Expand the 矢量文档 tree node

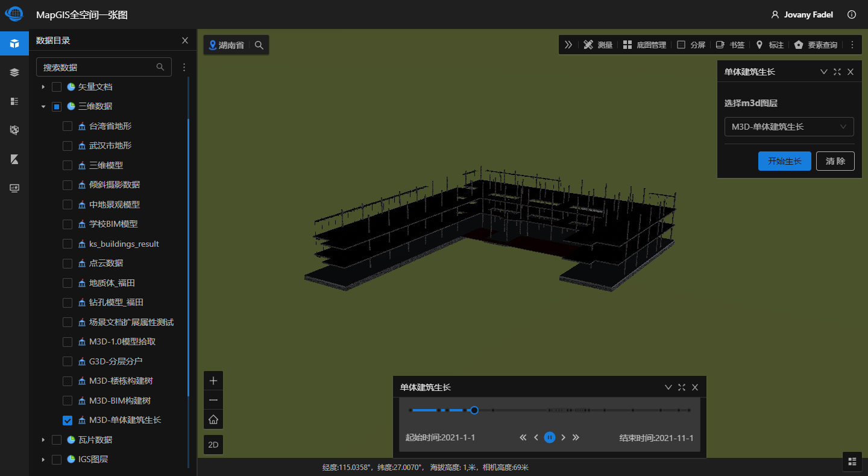click(x=43, y=87)
